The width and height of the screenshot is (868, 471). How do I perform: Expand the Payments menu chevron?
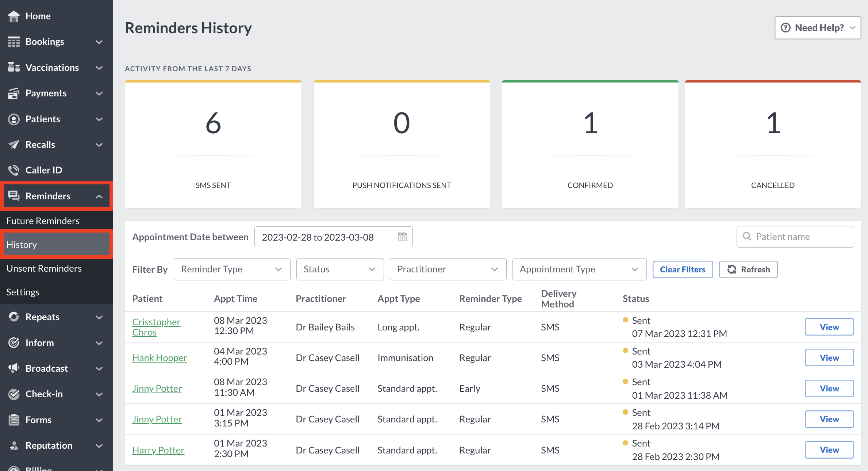click(99, 93)
